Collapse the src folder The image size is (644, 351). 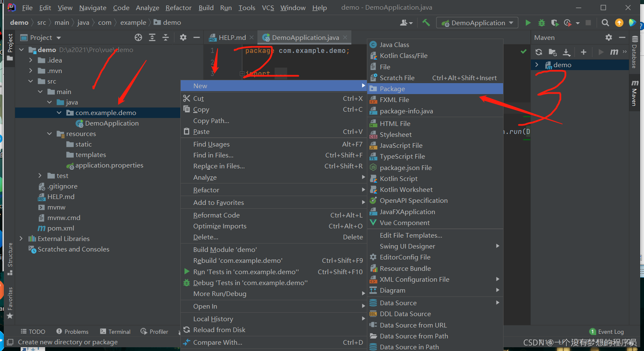tap(31, 81)
